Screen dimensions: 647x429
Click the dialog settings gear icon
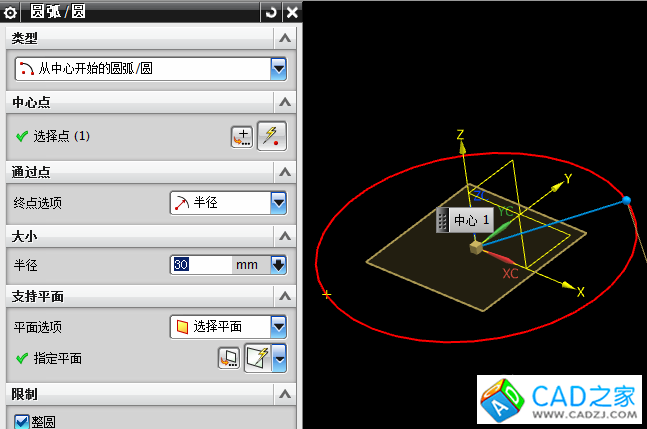(12, 12)
